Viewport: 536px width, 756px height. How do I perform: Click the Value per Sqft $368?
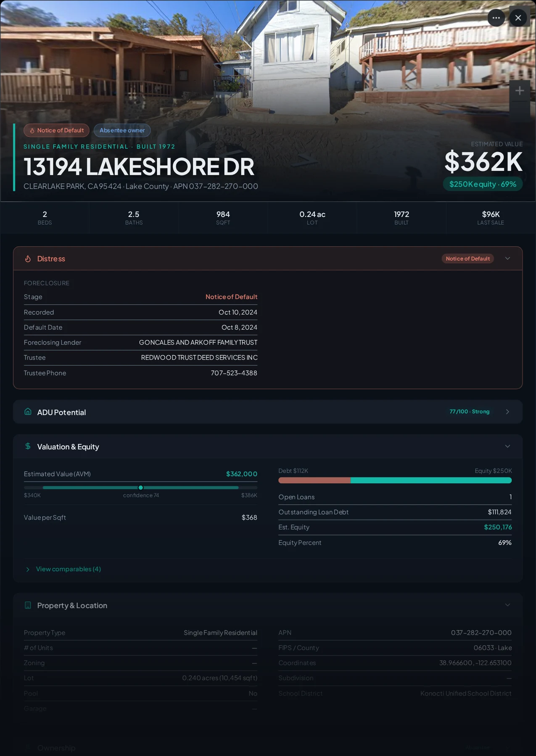pos(249,518)
